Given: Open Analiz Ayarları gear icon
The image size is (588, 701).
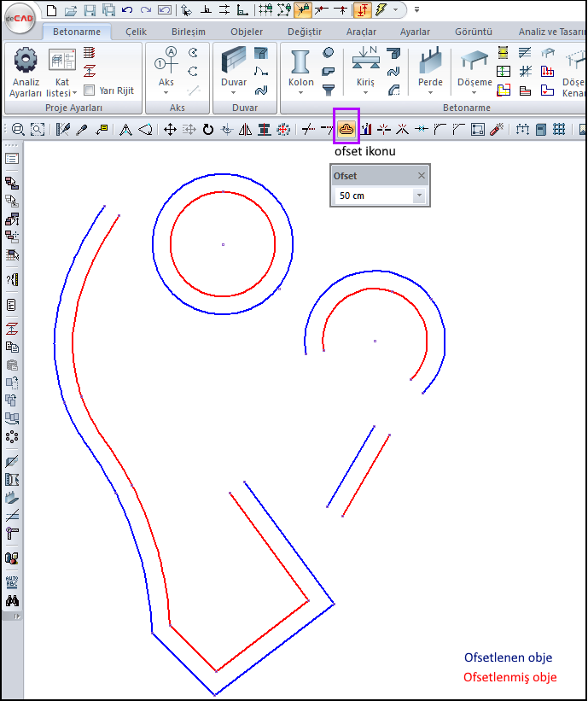Looking at the screenshot, I should (x=26, y=60).
